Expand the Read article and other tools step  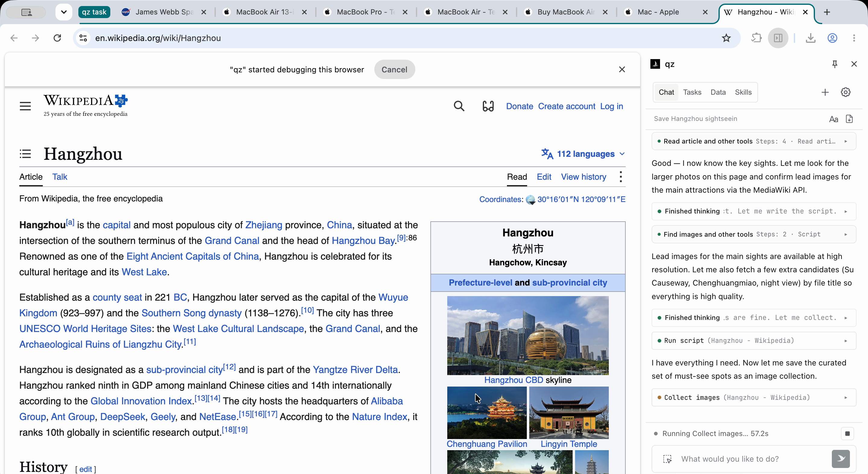click(x=754, y=141)
